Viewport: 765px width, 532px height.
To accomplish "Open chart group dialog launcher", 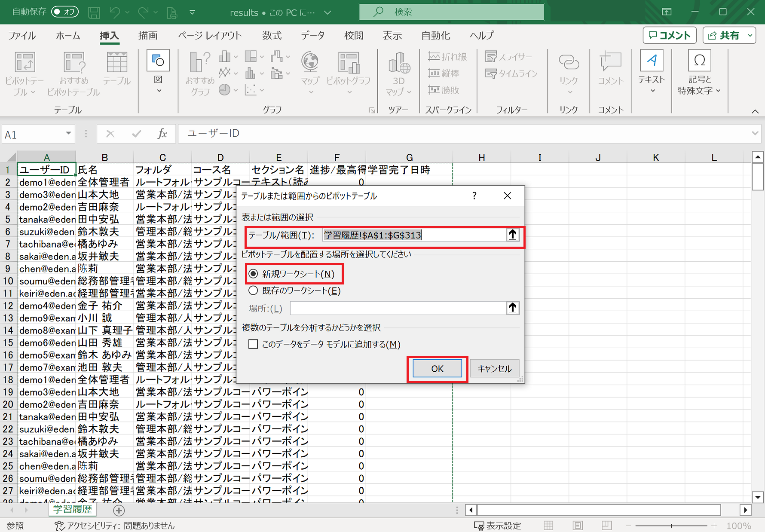I will pyautogui.click(x=372, y=111).
